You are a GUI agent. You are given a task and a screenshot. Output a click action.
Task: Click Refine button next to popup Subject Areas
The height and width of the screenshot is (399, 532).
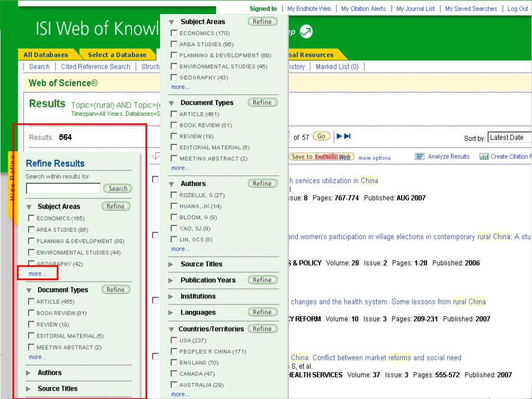click(262, 21)
